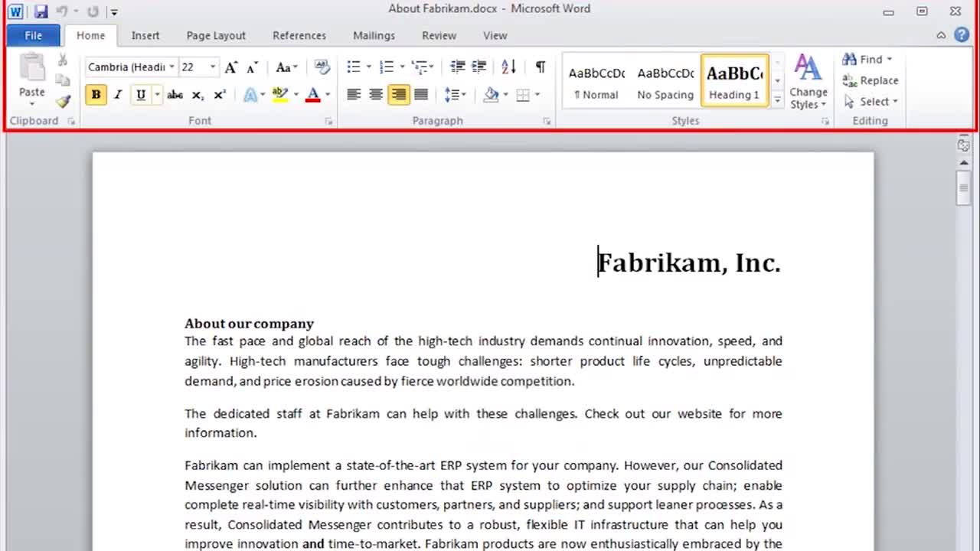The width and height of the screenshot is (980, 551).
Task: Click the vertical scrollbar thumb
Action: tap(963, 188)
